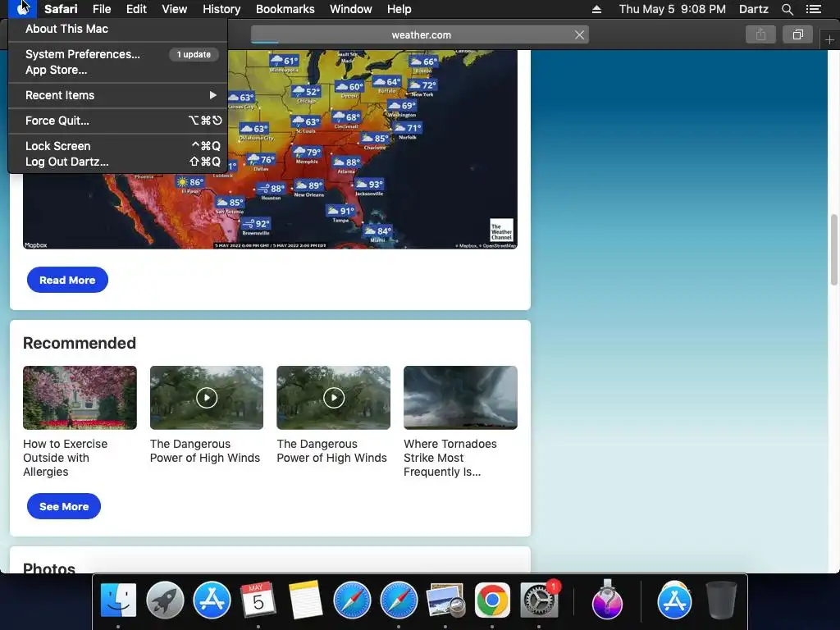Click the page vertical scrollbar thumb

point(834,249)
